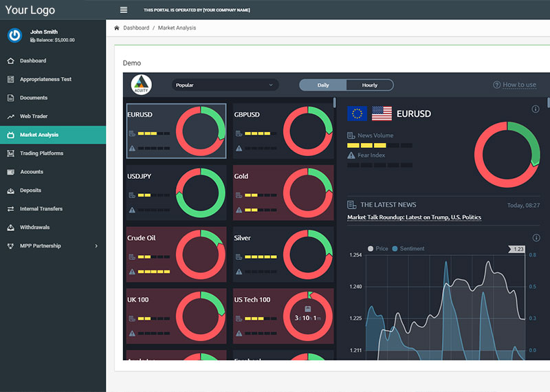The height and width of the screenshot is (392, 550).
Task: Select the Daily view toggle
Action: click(x=323, y=85)
